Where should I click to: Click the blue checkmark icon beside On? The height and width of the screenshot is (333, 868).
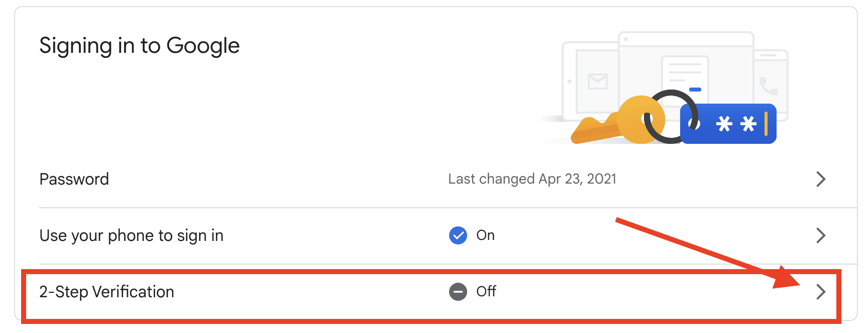(x=458, y=235)
